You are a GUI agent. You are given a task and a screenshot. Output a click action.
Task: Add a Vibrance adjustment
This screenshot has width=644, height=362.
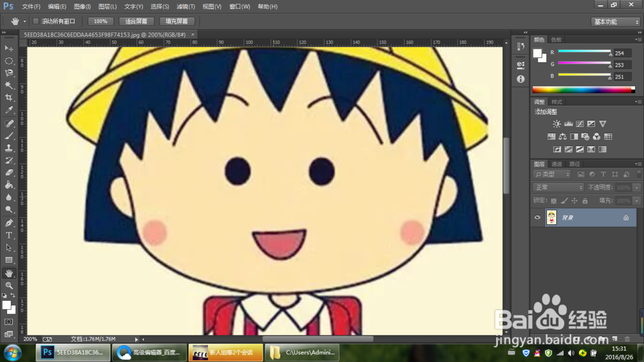(x=603, y=124)
